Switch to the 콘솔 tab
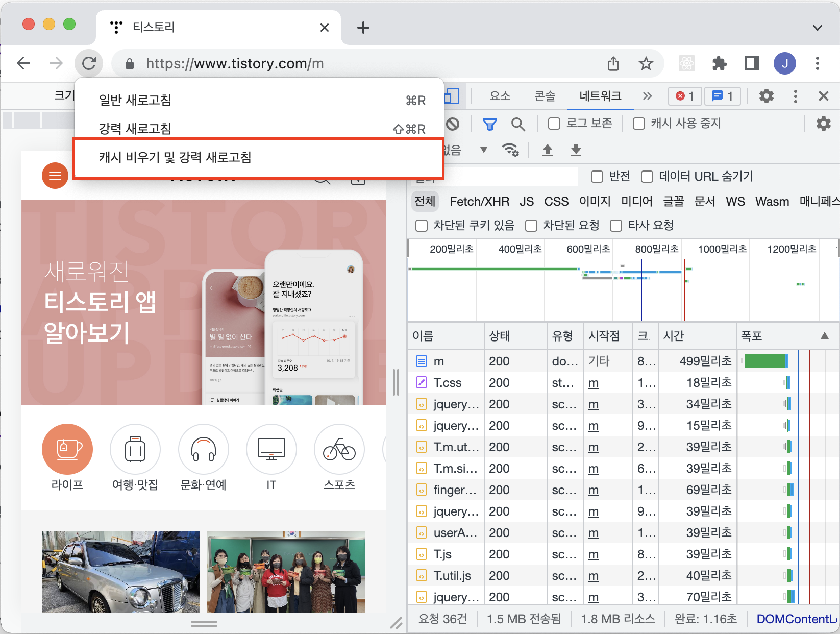The width and height of the screenshot is (840, 634). click(x=545, y=96)
